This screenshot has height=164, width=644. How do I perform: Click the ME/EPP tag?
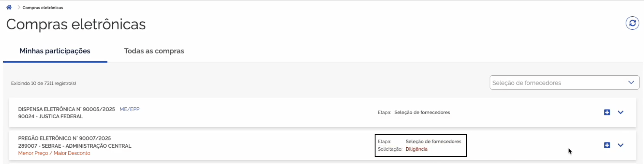(x=129, y=109)
